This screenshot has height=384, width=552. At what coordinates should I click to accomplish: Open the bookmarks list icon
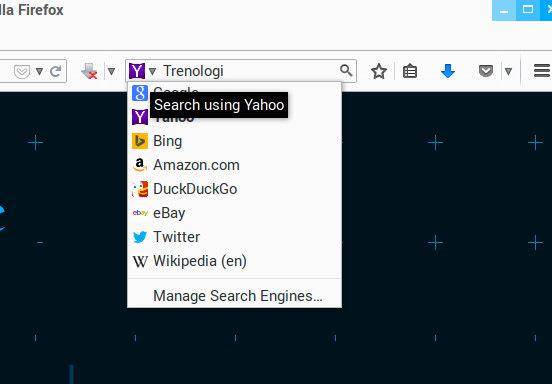coord(410,71)
